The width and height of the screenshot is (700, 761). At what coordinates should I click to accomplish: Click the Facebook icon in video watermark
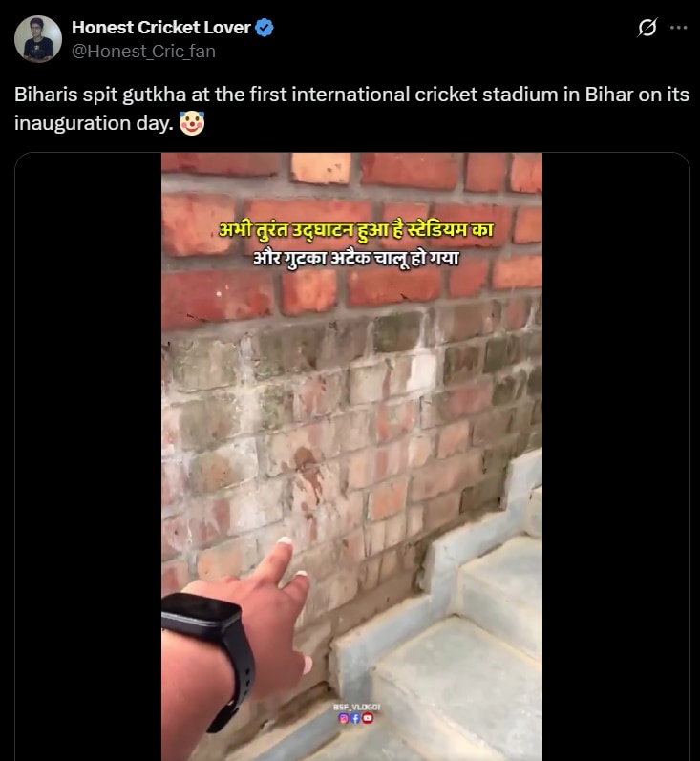[355, 718]
